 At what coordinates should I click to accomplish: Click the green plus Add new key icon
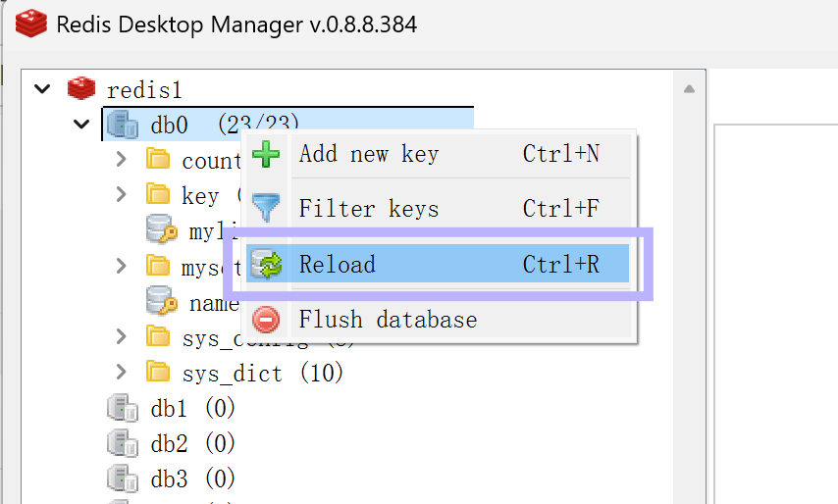266,154
